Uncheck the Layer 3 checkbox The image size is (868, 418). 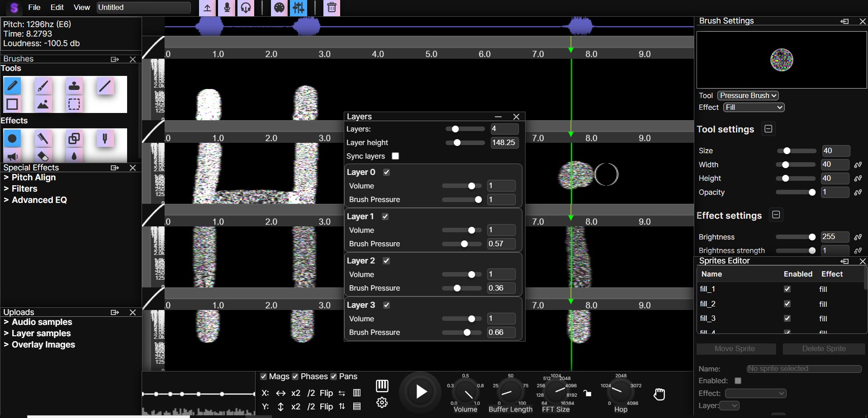click(386, 305)
